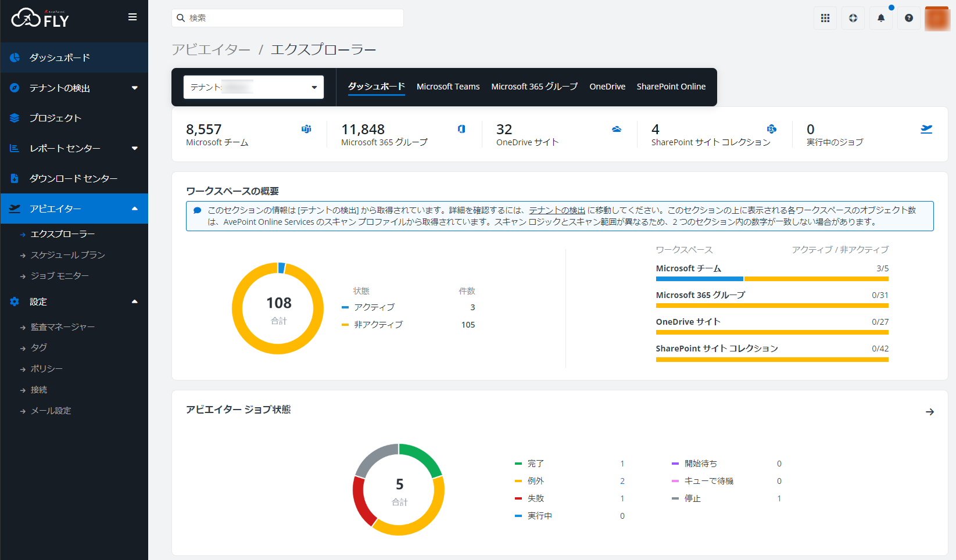956x560 pixels.
Task: Collapse sidebar with hamburger menu icon
Action: point(133,17)
